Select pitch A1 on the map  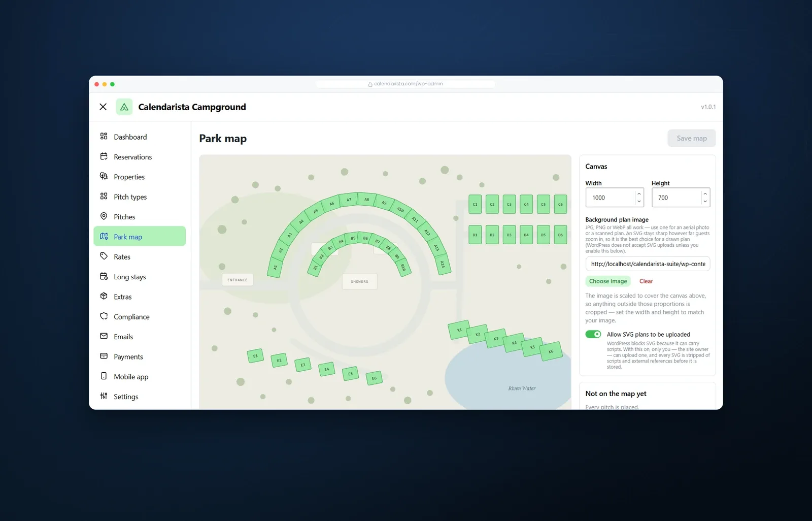point(275,267)
